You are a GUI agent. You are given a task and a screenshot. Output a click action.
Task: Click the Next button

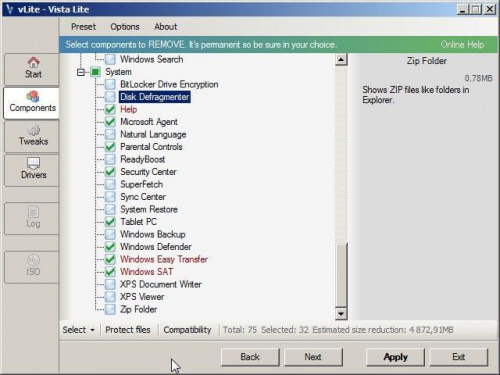(x=313, y=357)
